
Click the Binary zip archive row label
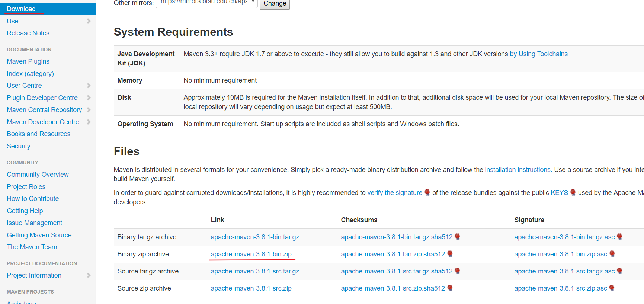pyautogui.click(x=143, y=254)
